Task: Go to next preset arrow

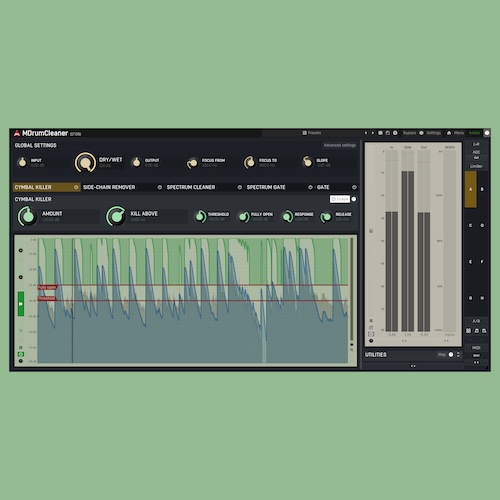Action: click(373, 133)
